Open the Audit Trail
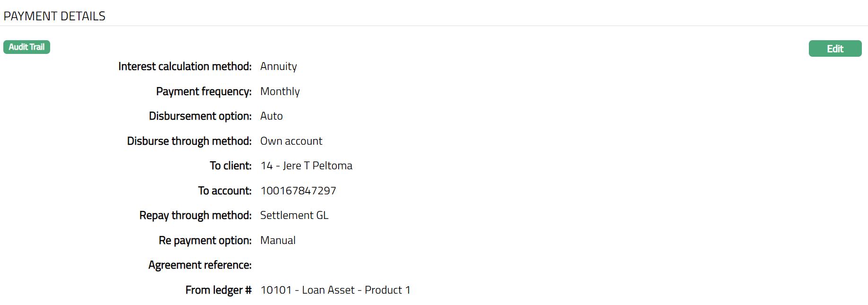Screen dimensions: 868x305 coord(26,47)
